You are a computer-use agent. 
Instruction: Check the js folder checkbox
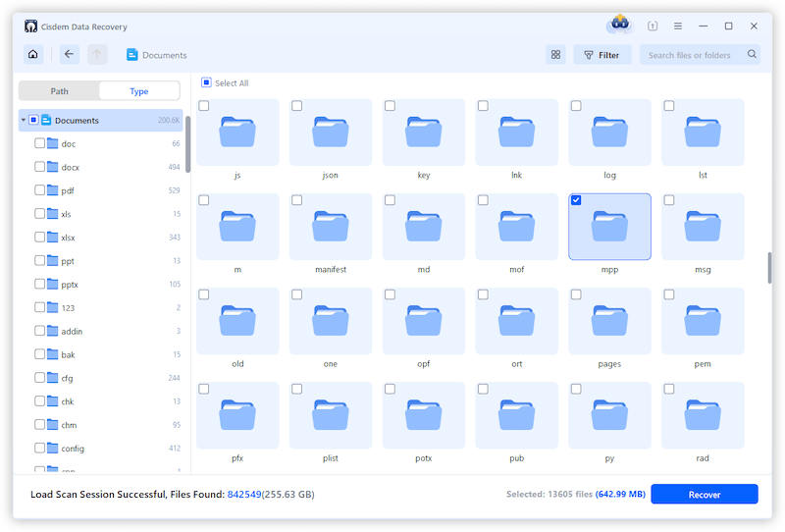point(204,106)
